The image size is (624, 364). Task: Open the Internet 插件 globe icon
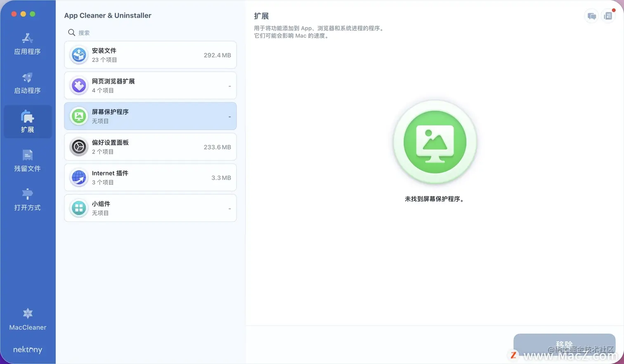[78, 177]
